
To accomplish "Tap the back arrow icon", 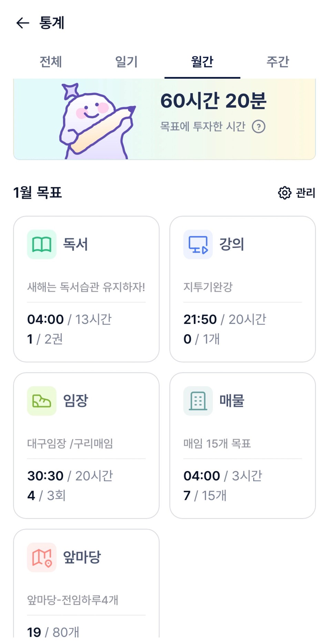I will point(23,23).
